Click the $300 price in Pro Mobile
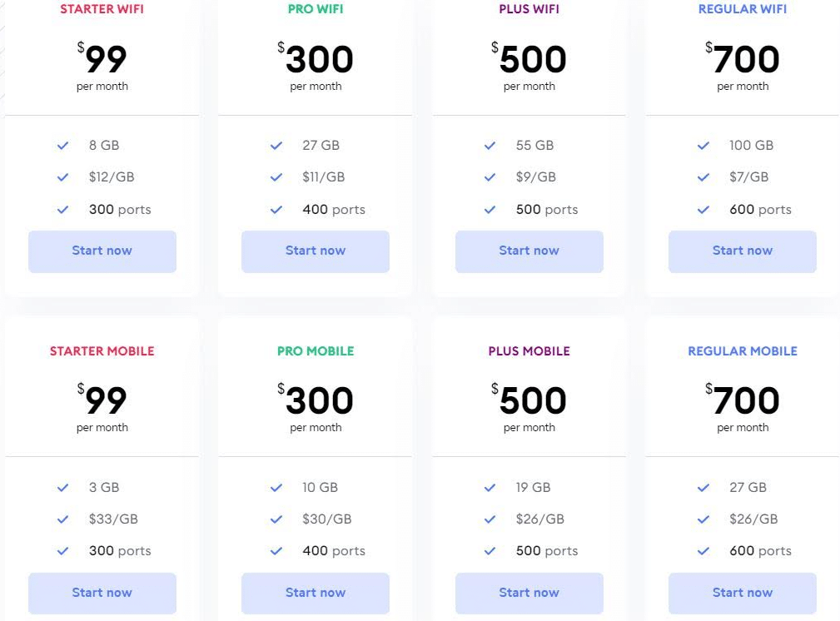 (x=315, y=400)
